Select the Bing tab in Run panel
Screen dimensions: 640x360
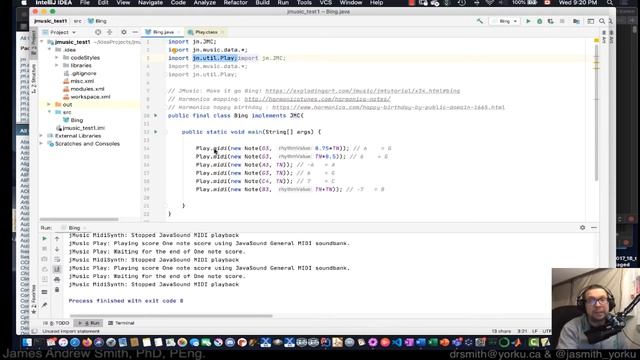[x=74, y=228]
